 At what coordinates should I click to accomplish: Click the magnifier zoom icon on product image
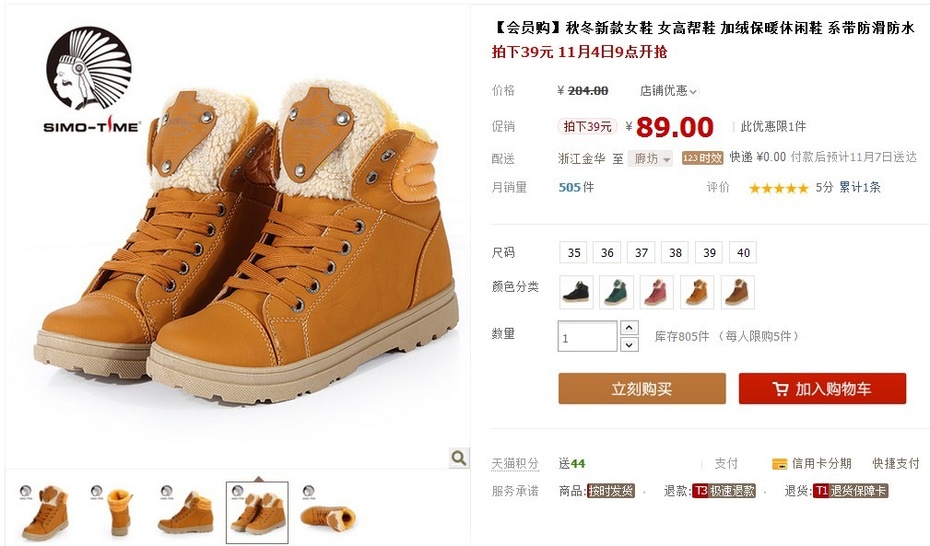pos(458,458)
